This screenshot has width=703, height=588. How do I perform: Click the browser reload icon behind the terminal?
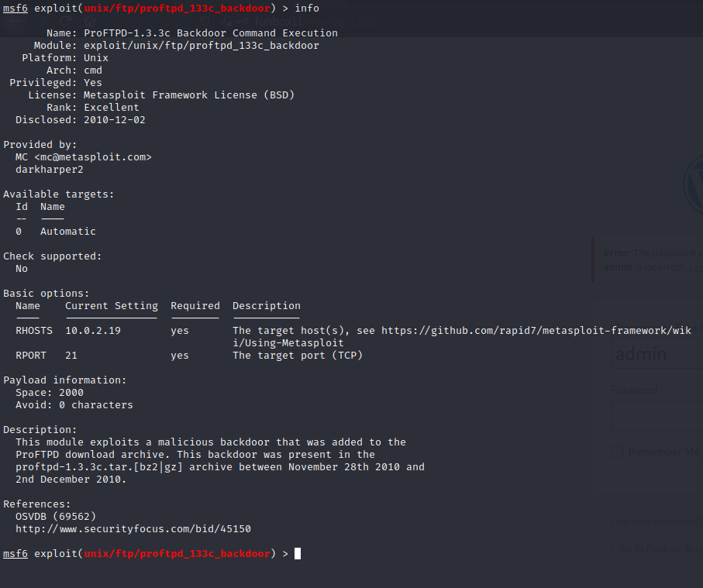click(65, 21)
